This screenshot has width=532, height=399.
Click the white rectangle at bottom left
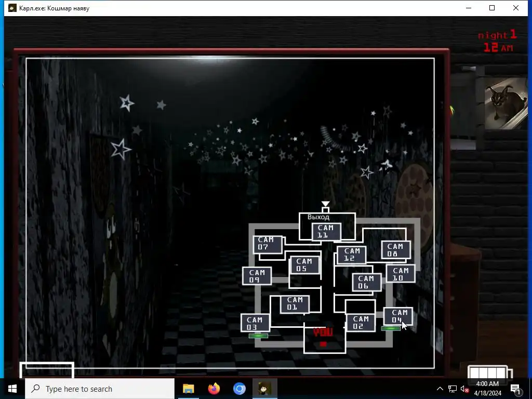(47, 370)
